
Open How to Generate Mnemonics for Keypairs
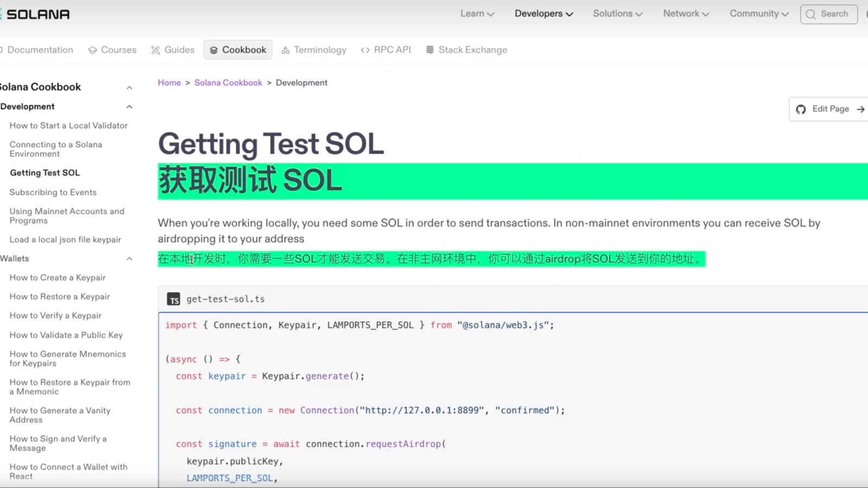click(68, 359)
